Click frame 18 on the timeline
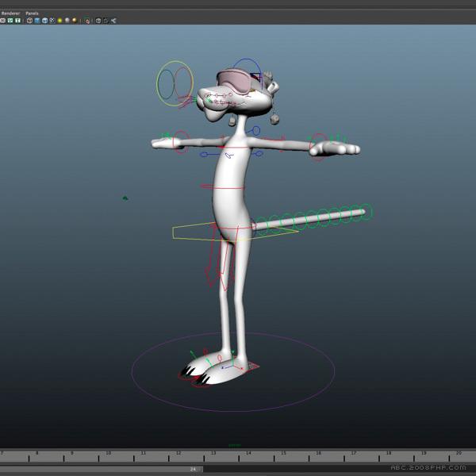Image resolution: width=476 pixels, height=476 pixels. [388, 455]
